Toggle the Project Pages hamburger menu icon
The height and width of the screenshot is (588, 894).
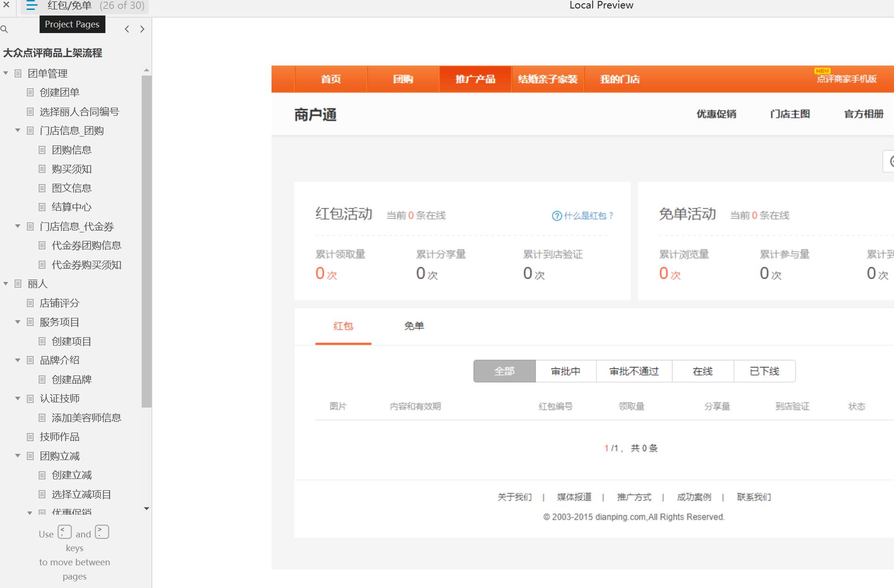32,6
